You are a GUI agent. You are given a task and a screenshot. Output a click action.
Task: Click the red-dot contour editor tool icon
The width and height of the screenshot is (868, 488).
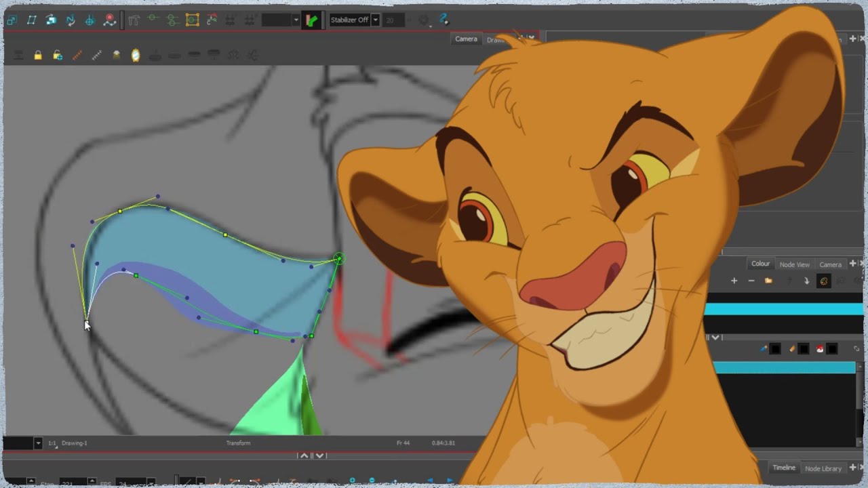110,20
